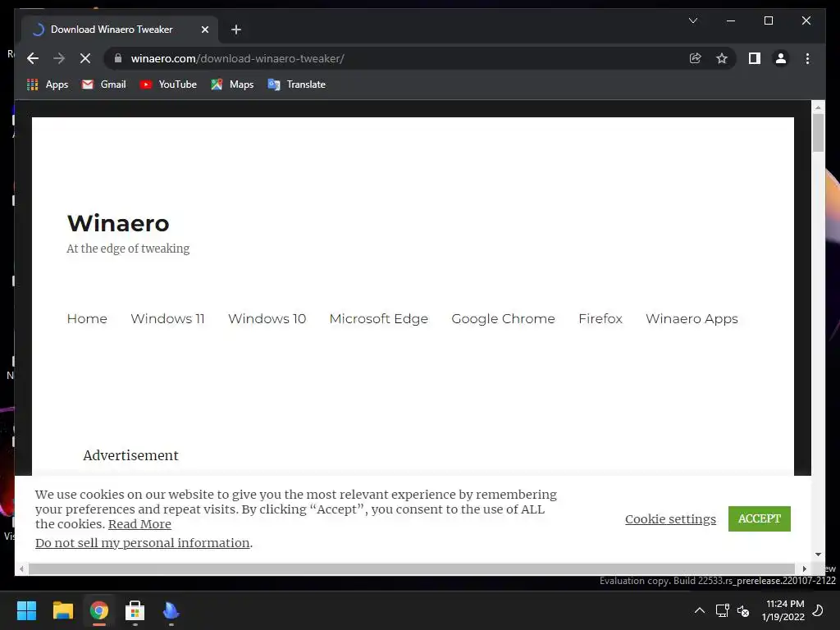Go back to the previous page
The width and height of the screenshot is (840, 630).
point(33,58)
